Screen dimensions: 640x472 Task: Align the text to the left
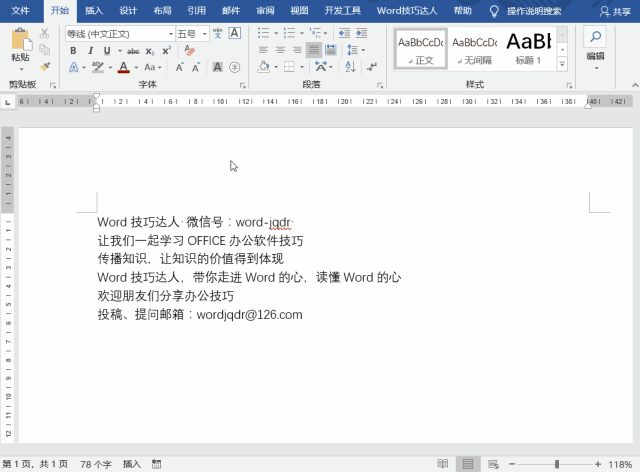264,50
